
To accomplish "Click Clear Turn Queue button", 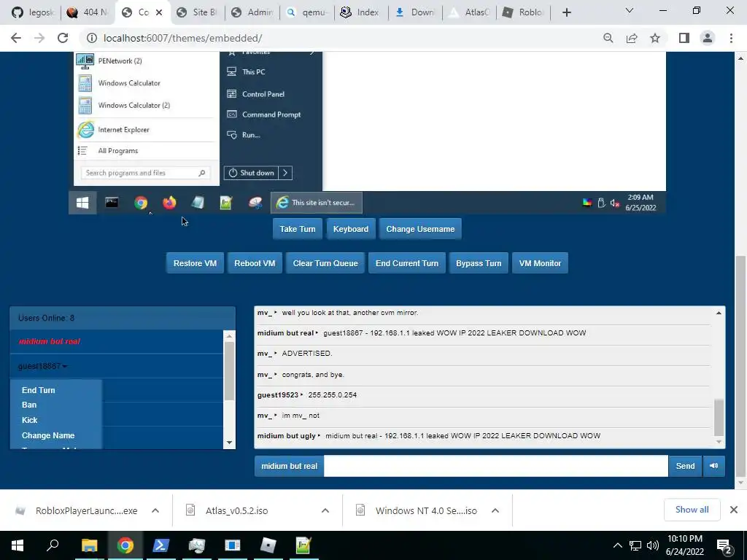I will [x=325, y=263].
